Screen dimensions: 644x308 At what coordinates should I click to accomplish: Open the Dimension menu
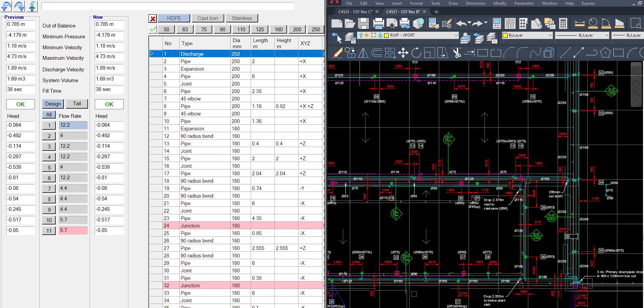[475, 3]
